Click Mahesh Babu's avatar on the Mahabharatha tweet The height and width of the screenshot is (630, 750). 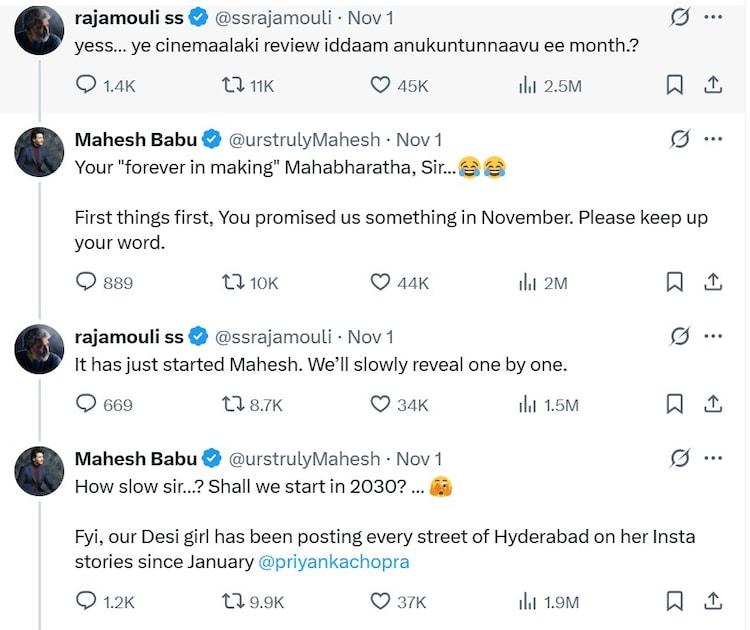pyautogui.click(x=40, y=153)
